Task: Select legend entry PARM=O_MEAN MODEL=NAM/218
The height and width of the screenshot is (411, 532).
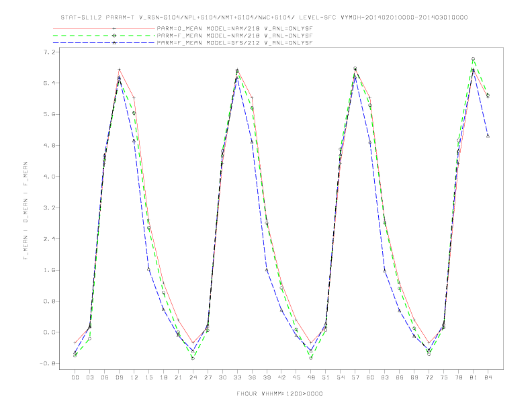Action: tap(234, 28)
